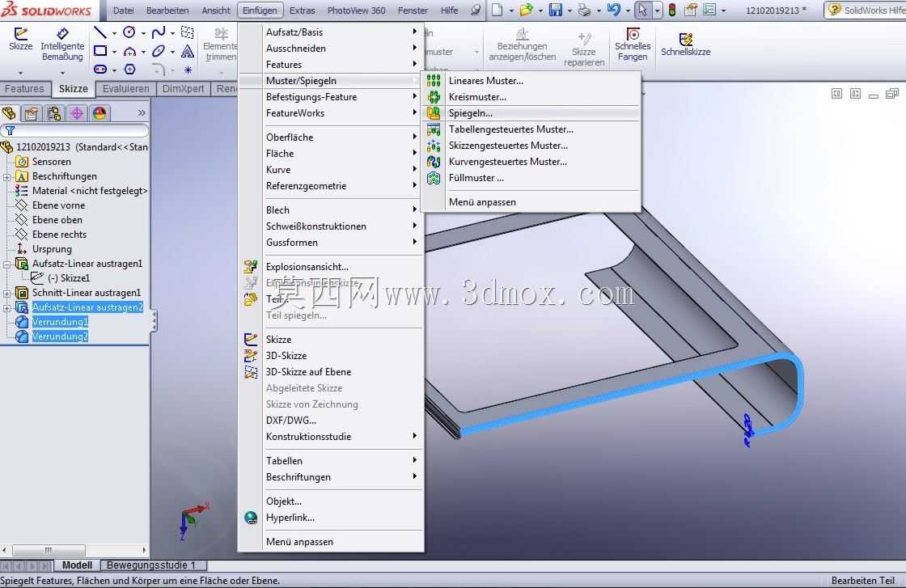
Task: Collapse the Aufsatz-Linear austragen1 node
Action: (7, 264)
